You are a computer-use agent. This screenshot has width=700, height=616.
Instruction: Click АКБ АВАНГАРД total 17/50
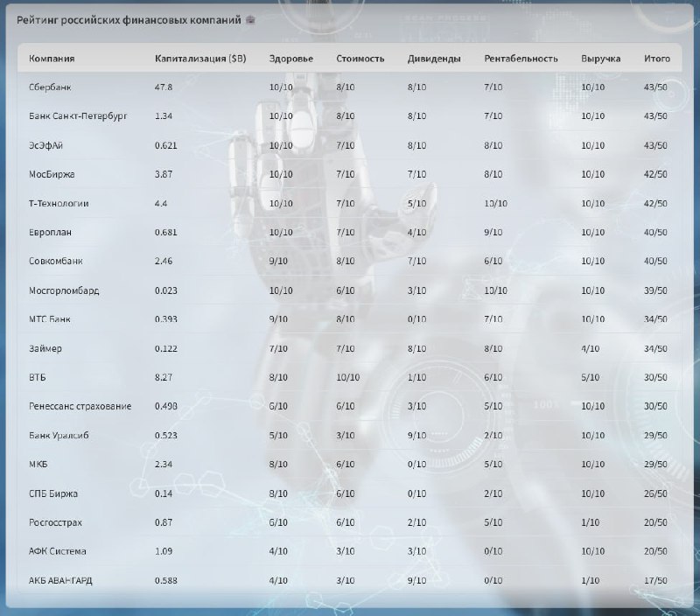pyautogui.click(x=655, y=581)
